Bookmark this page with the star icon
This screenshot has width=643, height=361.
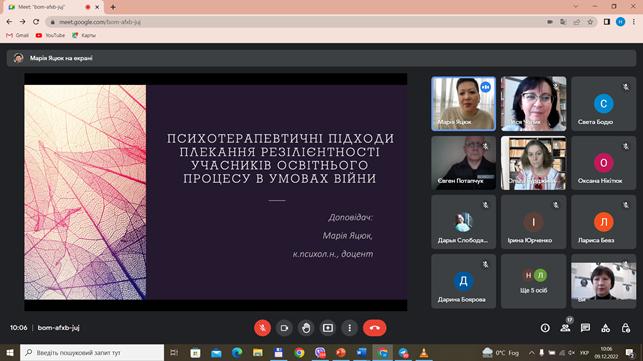click(590, 22)
